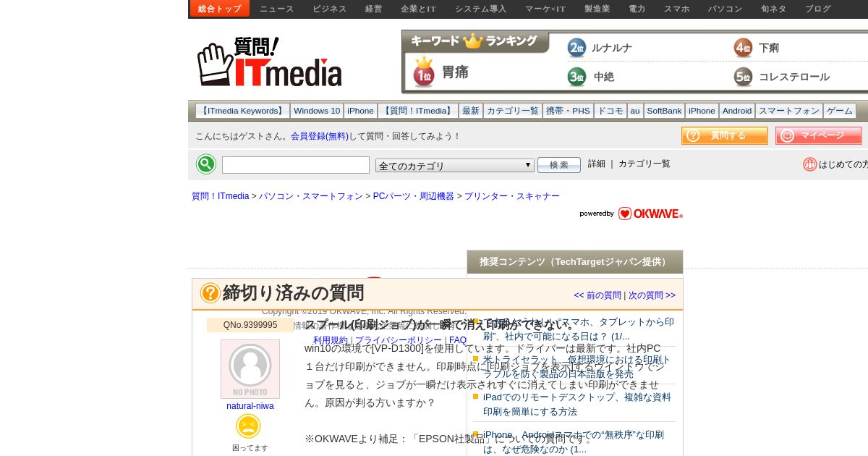Screen dimensions: 868x456
Task: Click the 5位 ranking badge
Action: point(743,77)
